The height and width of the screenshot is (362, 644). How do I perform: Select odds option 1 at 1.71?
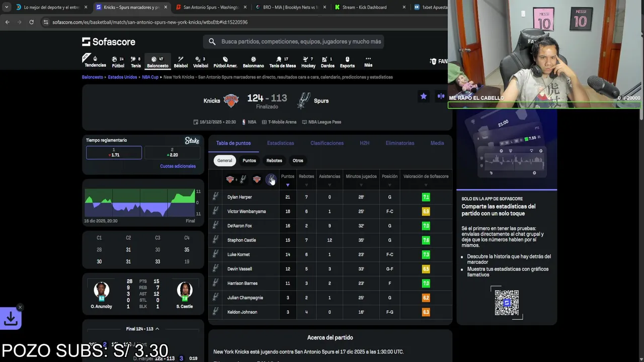click(x=114, y=152)
